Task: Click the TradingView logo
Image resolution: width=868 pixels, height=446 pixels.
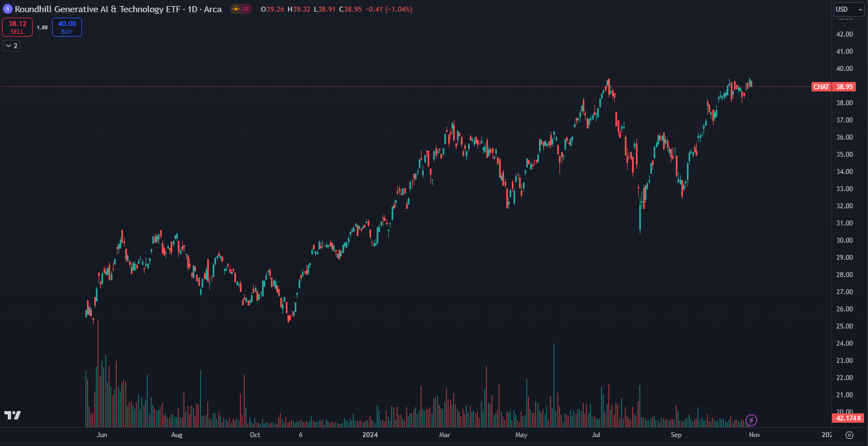Action: [13, 415]
